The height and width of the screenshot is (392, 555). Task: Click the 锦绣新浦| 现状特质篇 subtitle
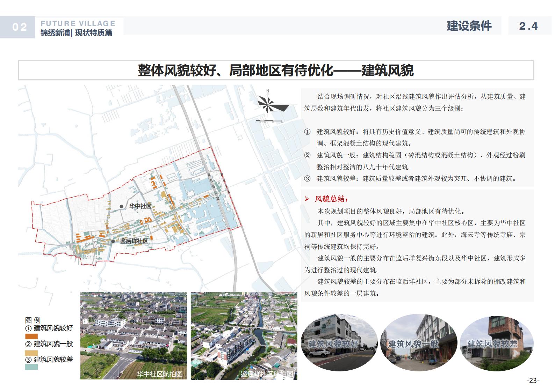pos(77,33)
